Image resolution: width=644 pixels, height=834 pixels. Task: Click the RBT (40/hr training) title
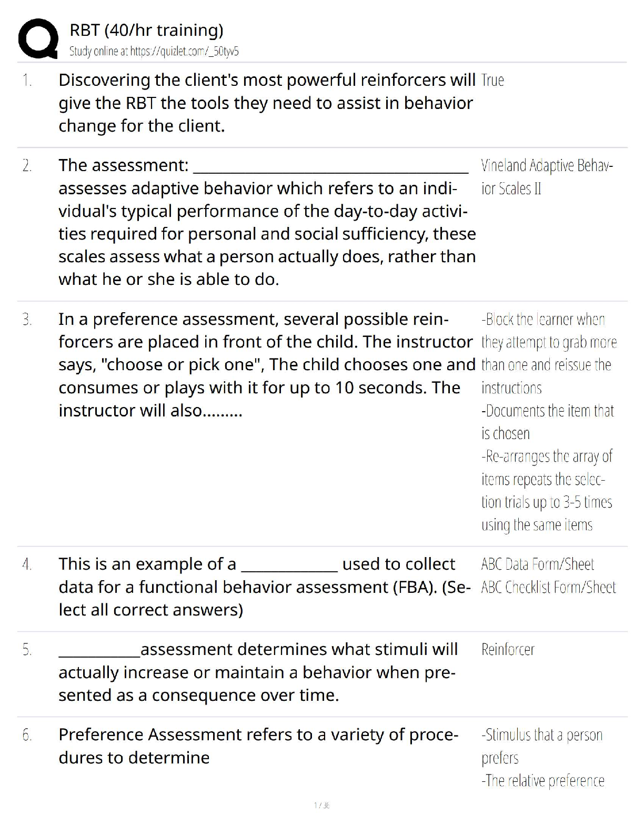[146, 30]
